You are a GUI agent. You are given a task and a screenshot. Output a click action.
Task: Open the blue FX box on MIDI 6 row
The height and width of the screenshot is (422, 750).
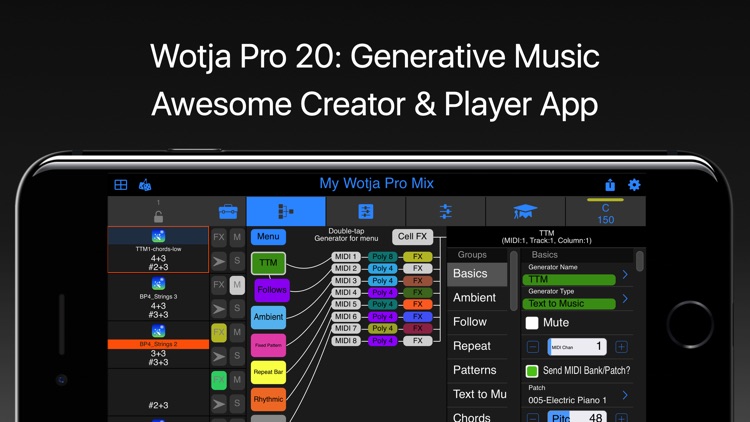coord(418,317)
